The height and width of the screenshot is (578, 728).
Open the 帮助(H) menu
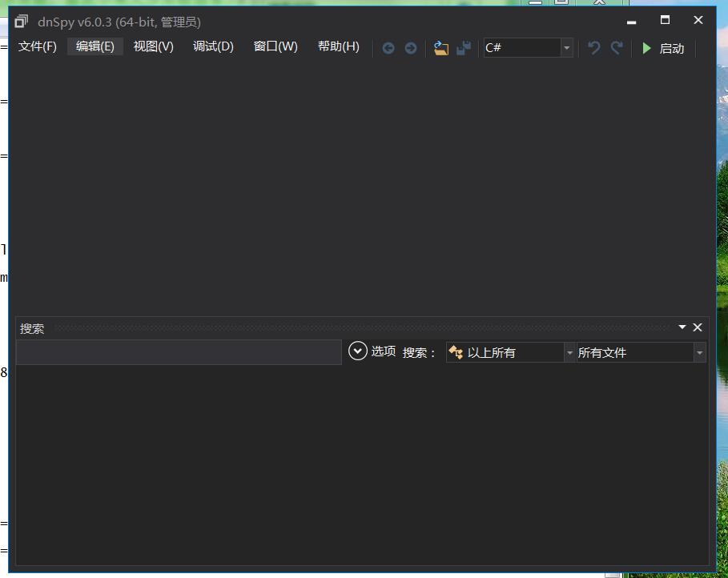click(x=338, y=46)
